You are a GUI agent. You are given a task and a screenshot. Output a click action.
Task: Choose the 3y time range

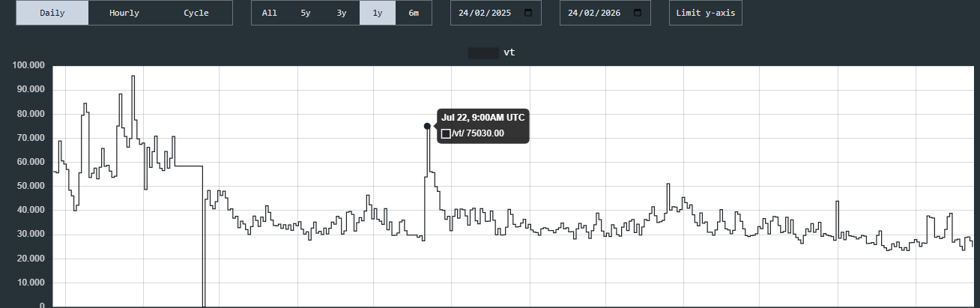click(x=342, y=13)
